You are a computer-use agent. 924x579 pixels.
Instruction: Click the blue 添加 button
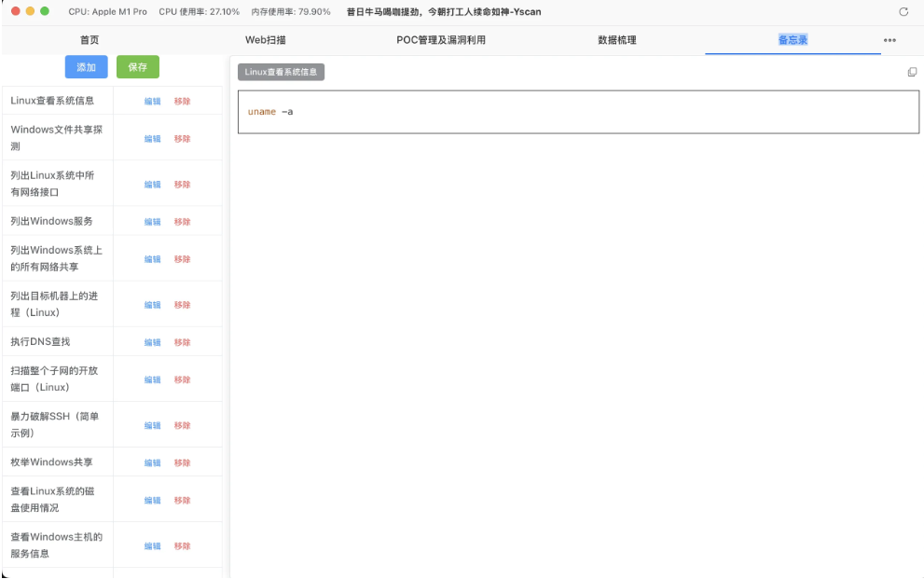86,67
